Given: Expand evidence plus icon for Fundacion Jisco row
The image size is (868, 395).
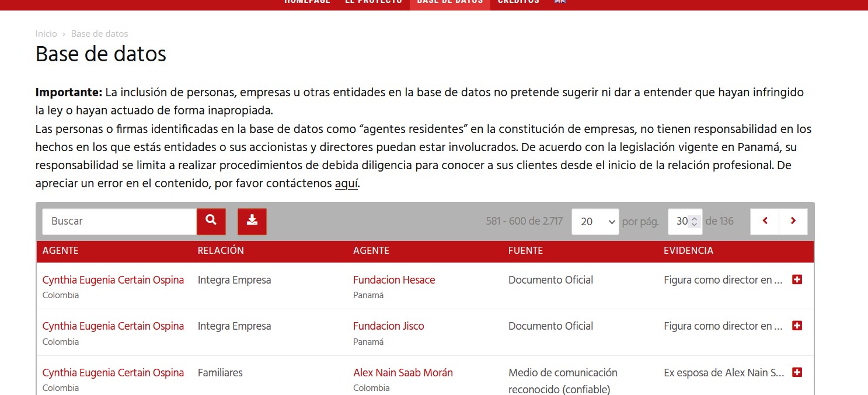Looking at the screenshot, I should click(x=797, y=326).
